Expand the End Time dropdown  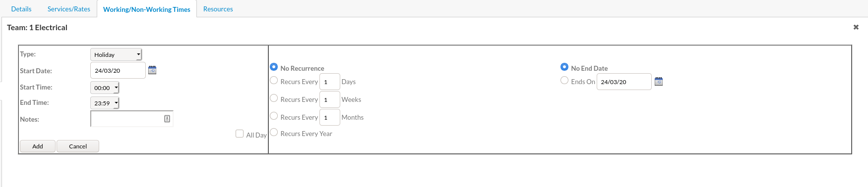click(x=105, y=103)
